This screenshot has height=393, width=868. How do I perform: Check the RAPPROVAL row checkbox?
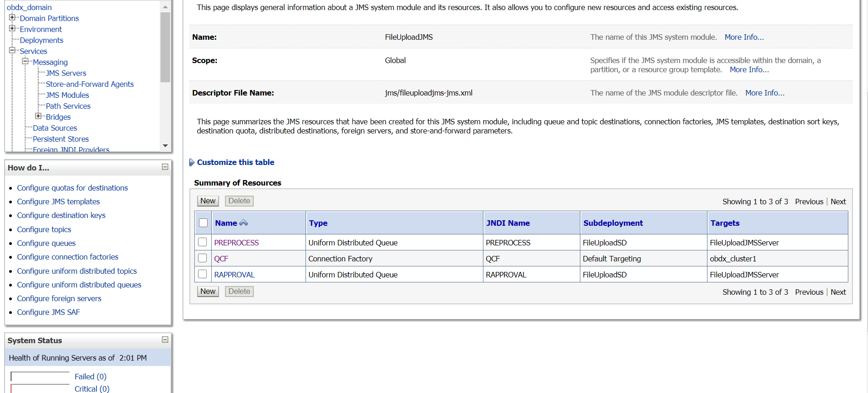coord(203,274)
